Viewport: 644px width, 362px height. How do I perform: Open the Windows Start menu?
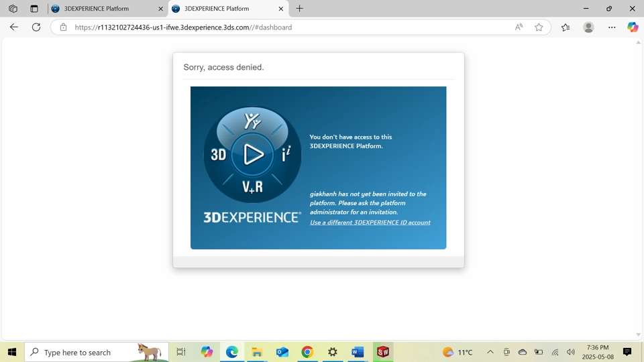12,352
